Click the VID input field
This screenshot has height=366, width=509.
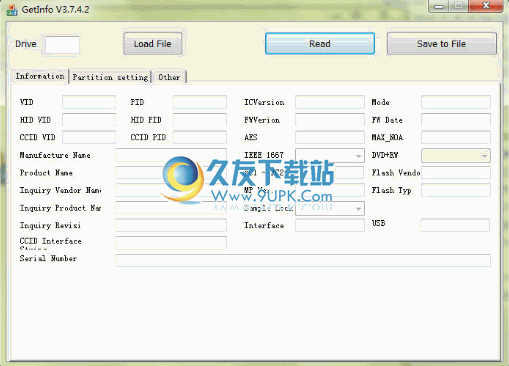click(89, 102)
